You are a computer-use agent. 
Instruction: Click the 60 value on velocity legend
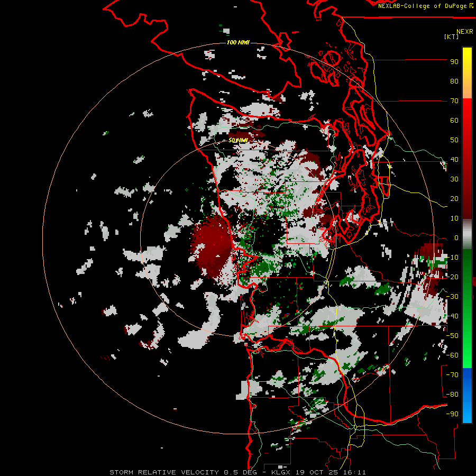point(454,121)
